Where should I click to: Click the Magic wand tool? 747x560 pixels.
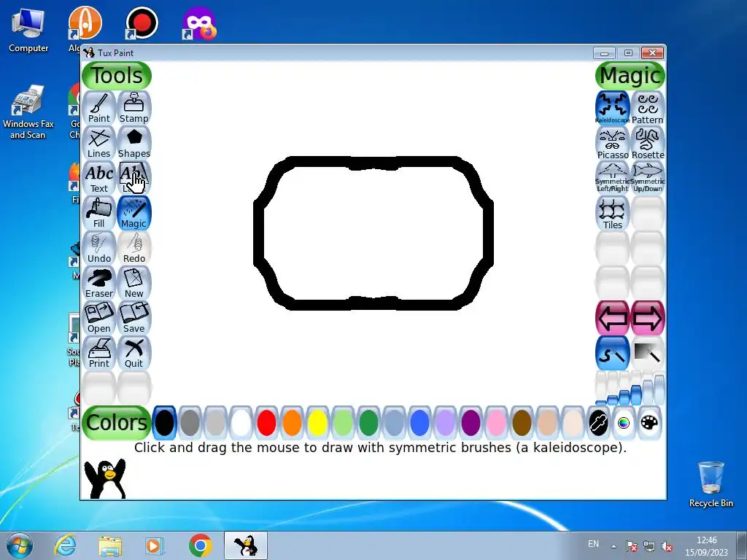134,213
